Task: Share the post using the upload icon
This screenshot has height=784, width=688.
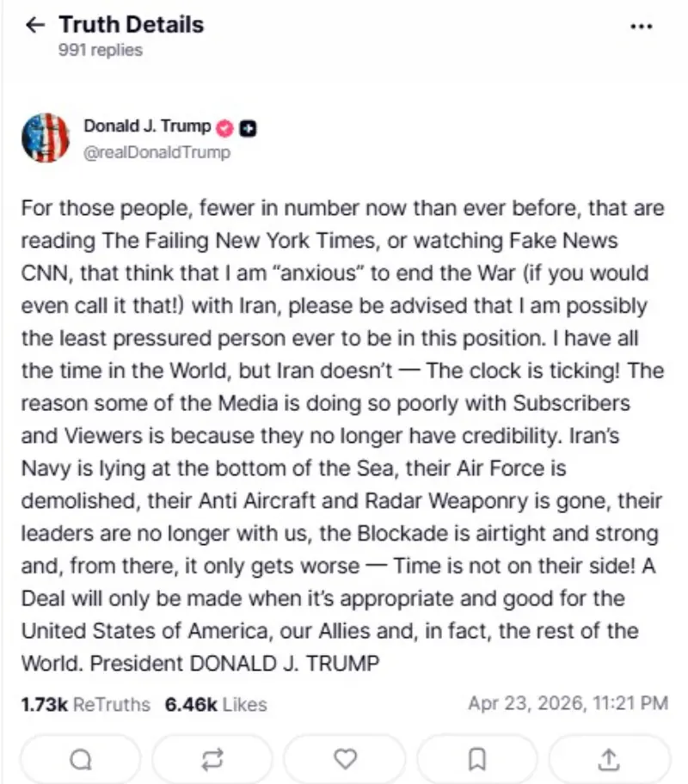Action: tap(609, 758)
